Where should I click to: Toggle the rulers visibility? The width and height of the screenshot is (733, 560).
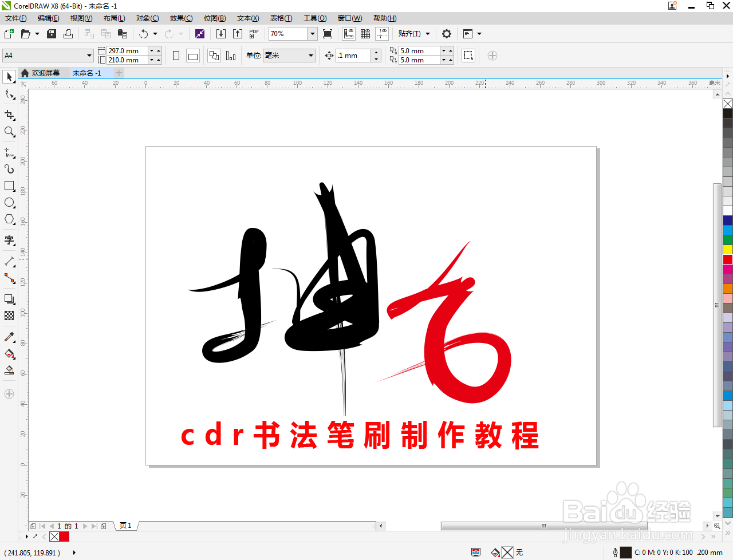349,33
